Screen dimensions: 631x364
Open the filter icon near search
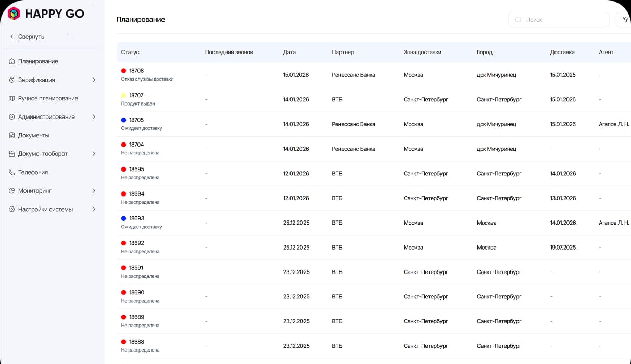pos(625,19)
